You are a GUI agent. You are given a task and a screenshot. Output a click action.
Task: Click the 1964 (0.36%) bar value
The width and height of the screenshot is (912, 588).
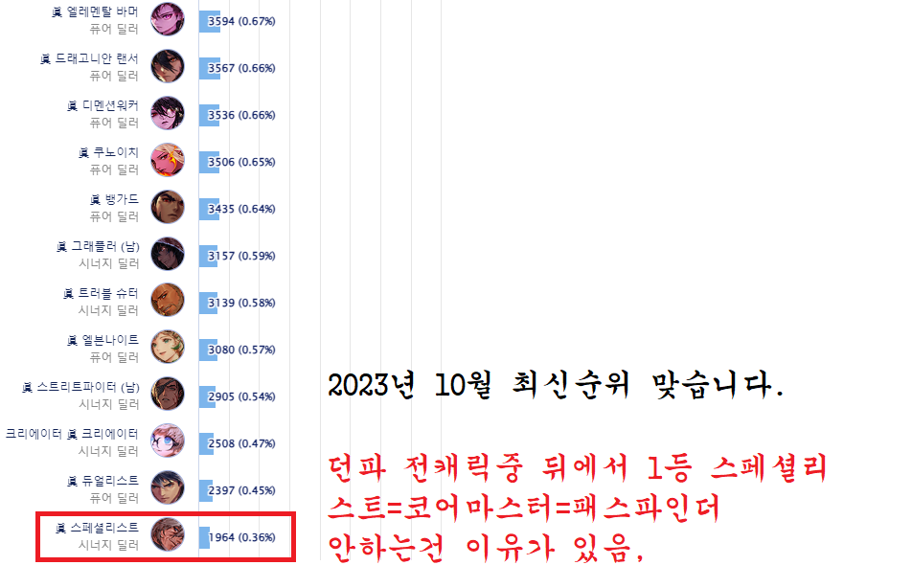pyautogui.click(x=242, y=537)
